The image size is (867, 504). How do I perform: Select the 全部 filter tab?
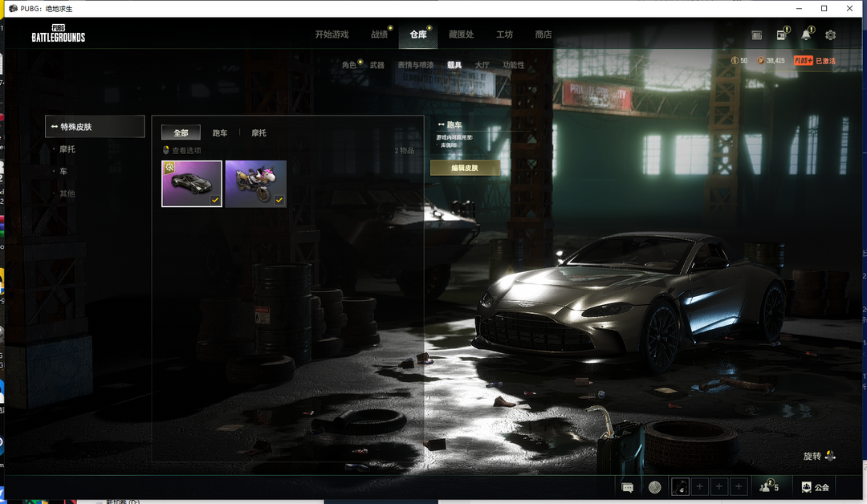pos(181,132)
